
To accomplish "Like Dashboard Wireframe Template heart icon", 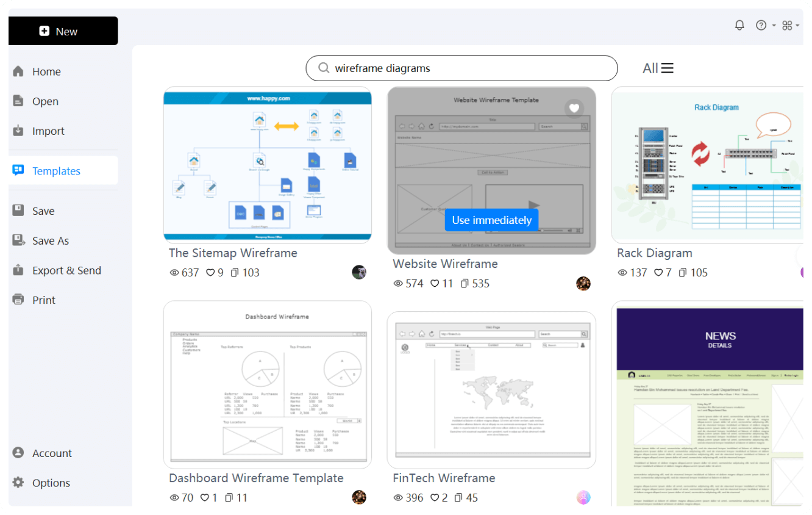I will [205, 498].
